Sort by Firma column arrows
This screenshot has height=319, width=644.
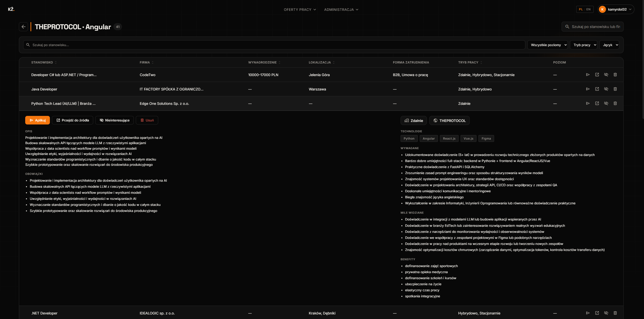tap(152, 62)
